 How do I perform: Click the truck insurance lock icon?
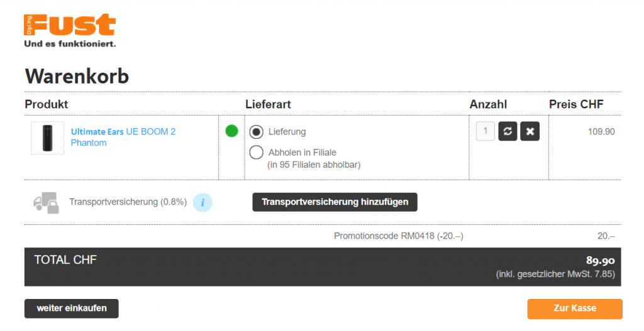pyautogui.click(x=45, y=203)
